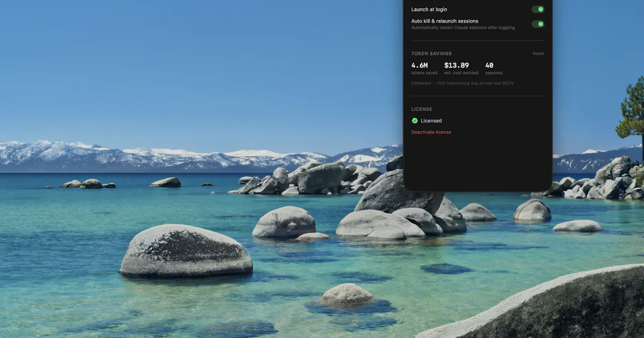Click the green Licensed checkmark badge
This screenshot has height=338, width=644.
coord(415,121)
